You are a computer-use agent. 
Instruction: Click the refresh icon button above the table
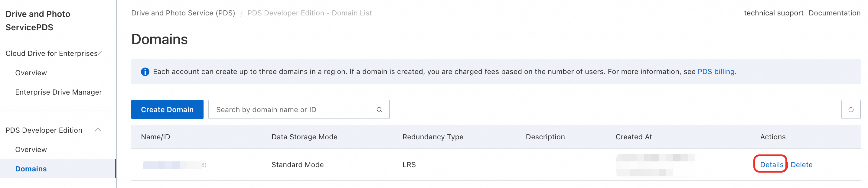point(850,109)
